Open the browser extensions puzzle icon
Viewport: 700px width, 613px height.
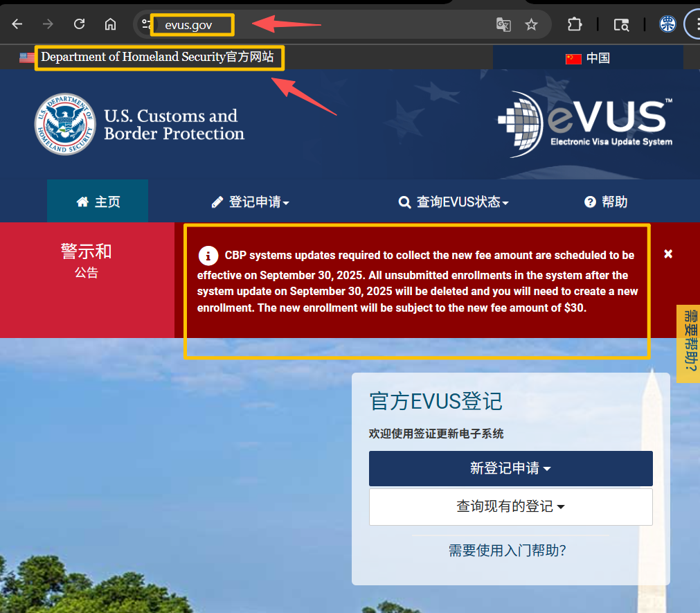click(x=574, y=24)
